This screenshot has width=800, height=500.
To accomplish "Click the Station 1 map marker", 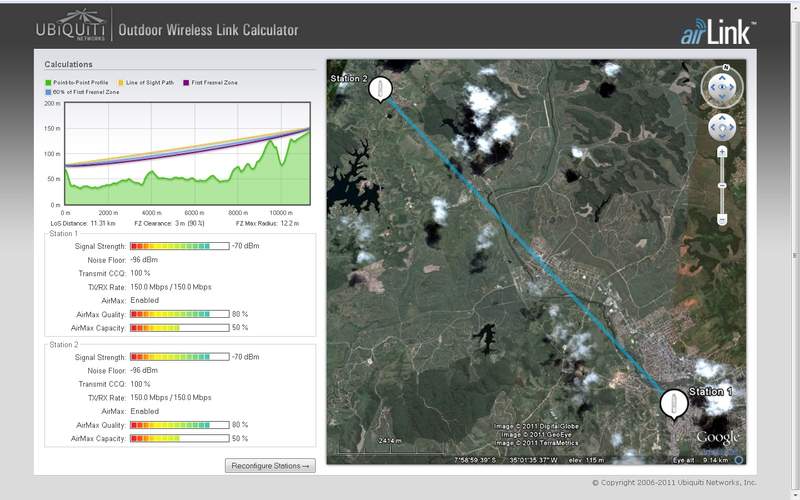I will tap(673, 404).
